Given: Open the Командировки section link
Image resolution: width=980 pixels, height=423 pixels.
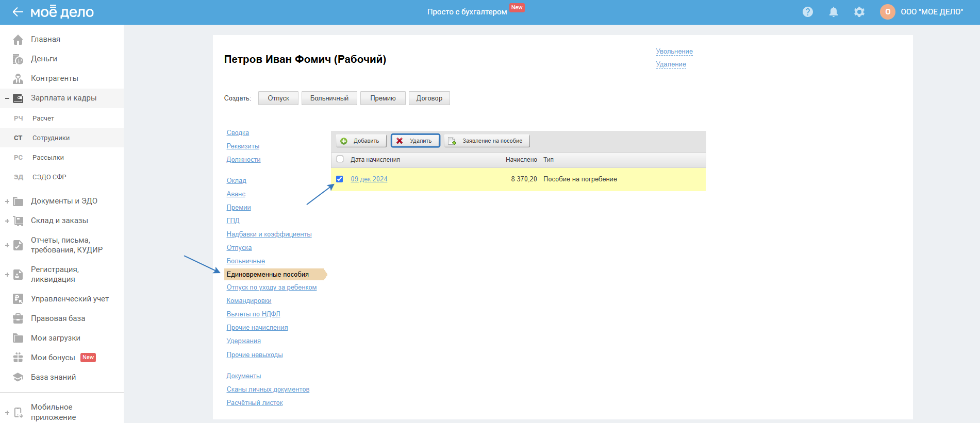Looking at the screenshot, I should pyautogui.click(x=249, y=301).
